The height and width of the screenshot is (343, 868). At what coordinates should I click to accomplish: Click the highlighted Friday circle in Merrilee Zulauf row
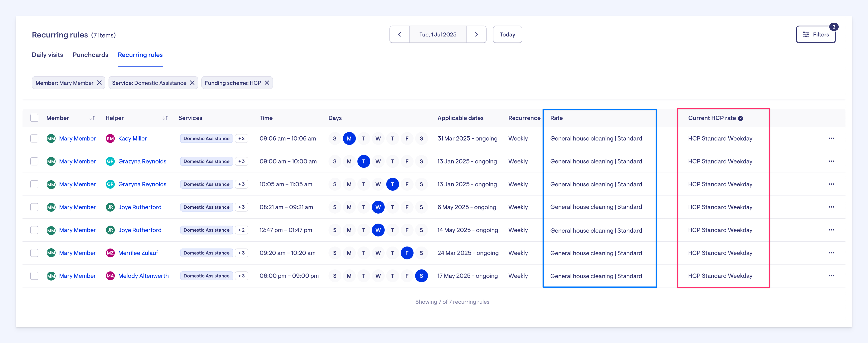pos(407,253)
